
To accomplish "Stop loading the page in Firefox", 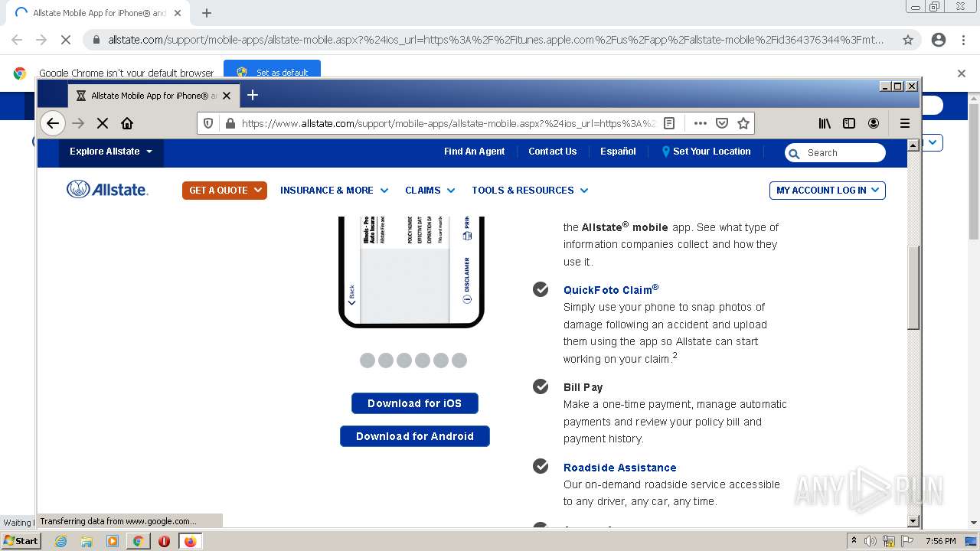I will [102, 123].
